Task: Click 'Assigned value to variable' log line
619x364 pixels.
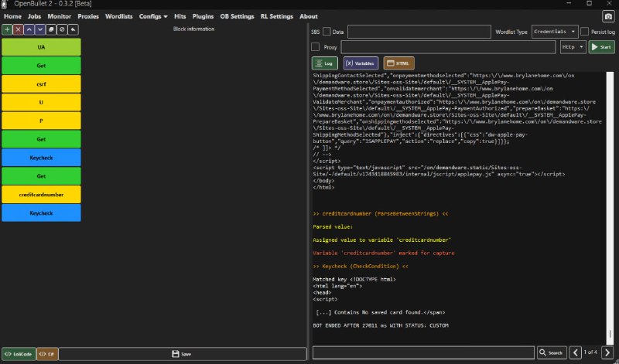Action: coord(381,240)
